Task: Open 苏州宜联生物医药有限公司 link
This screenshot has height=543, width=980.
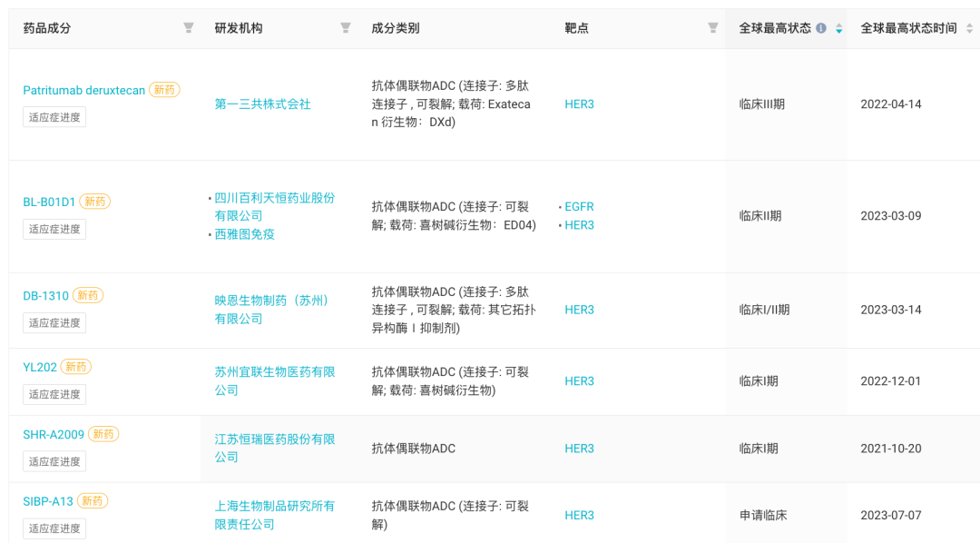Action: click(x=274, y=381)
